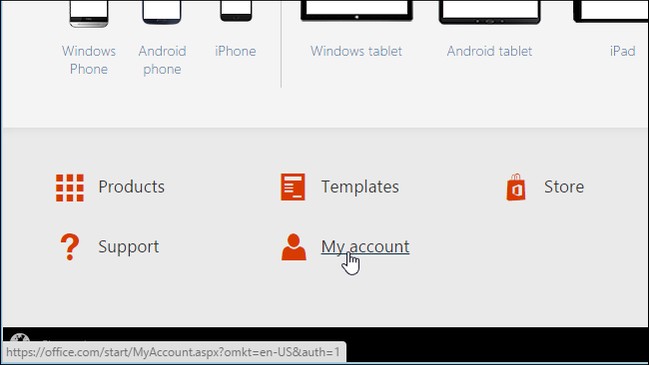649x365 pixels.
Task: Select the iPad label
Action: point(623,51)
